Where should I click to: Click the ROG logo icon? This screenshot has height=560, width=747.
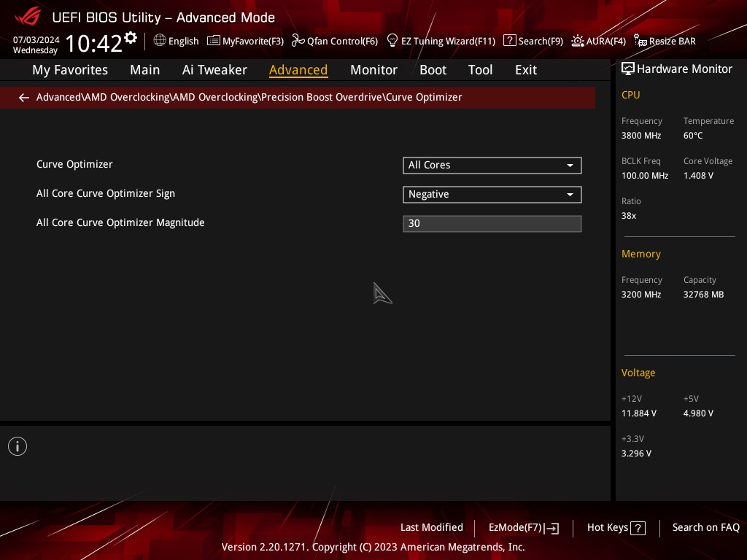(x=28, y=17)
